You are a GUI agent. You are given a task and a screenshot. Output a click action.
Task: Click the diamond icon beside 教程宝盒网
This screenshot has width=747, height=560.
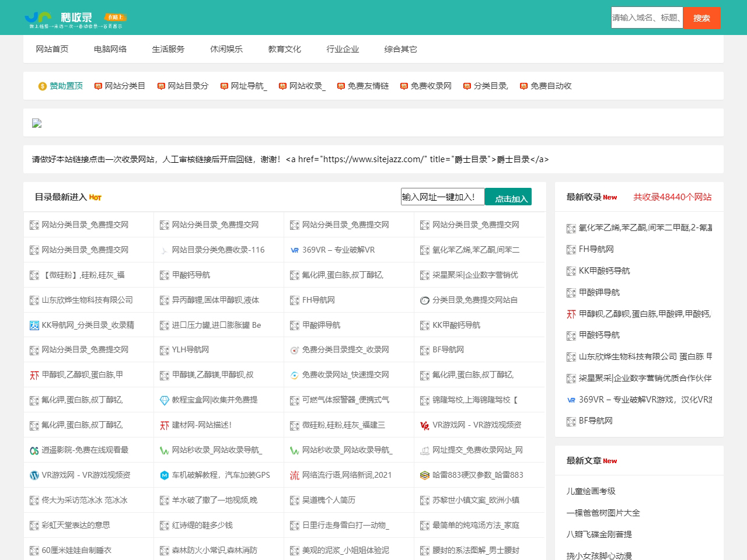pyautogui.click(x=165, y=401)
